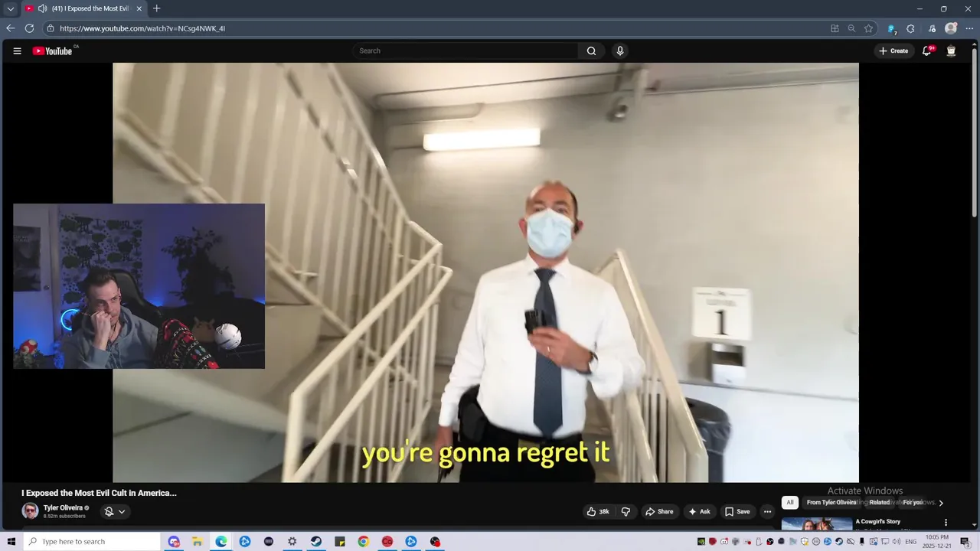980x551 pixels.
Task: Select the Related filter chip
Action: click(880, 503)
